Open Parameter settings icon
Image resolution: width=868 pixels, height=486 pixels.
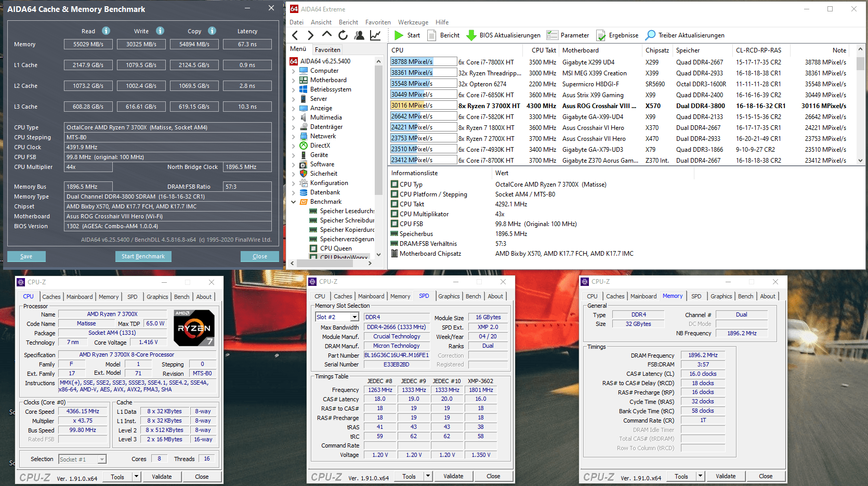552,35
